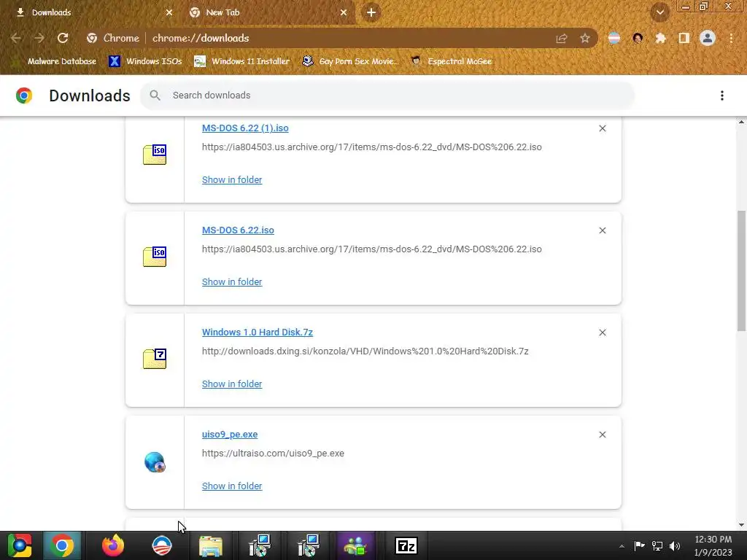This screenshot has width=747, height=560.
Task: Open the Malware Database bookmark
Action: click(54, 61)
